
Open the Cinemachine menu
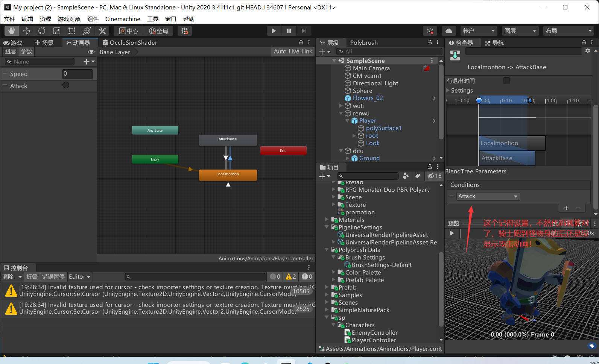(x=122, y=19)
